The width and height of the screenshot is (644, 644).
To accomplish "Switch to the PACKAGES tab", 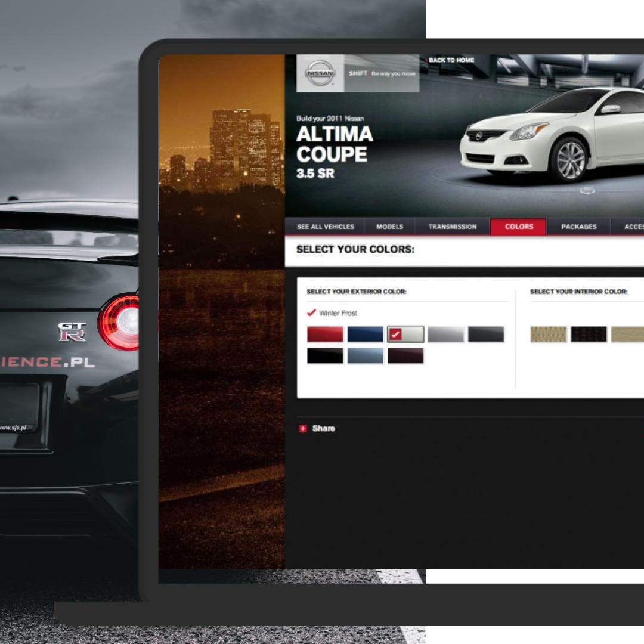I will point(578,227).
